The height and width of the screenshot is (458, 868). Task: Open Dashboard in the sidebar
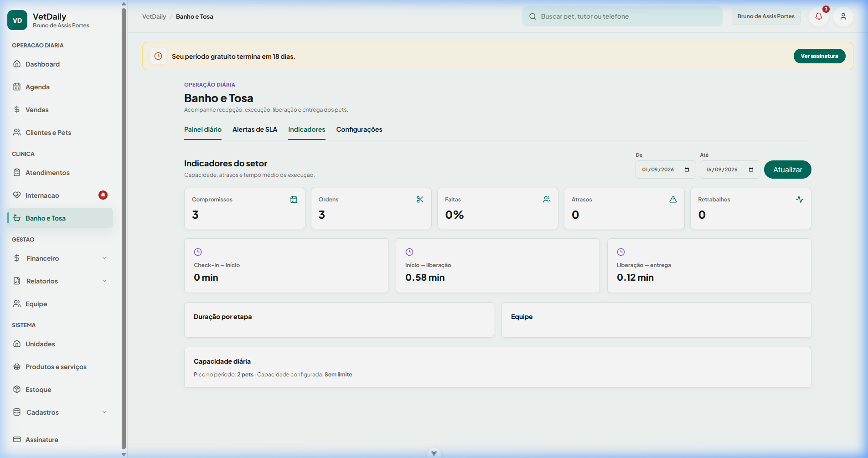coord(60,64)
